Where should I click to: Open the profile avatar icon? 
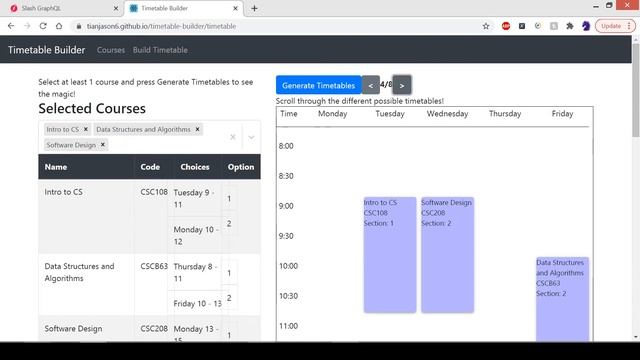tap(586, 26)
